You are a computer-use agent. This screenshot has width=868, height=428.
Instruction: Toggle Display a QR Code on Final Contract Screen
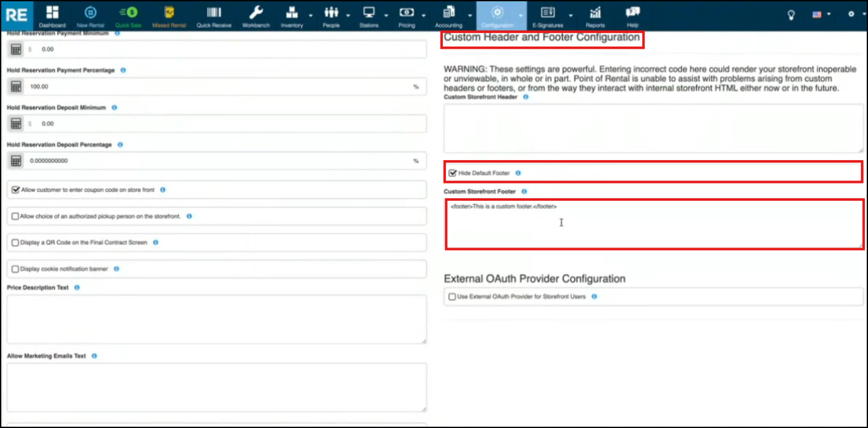point(15,242)
